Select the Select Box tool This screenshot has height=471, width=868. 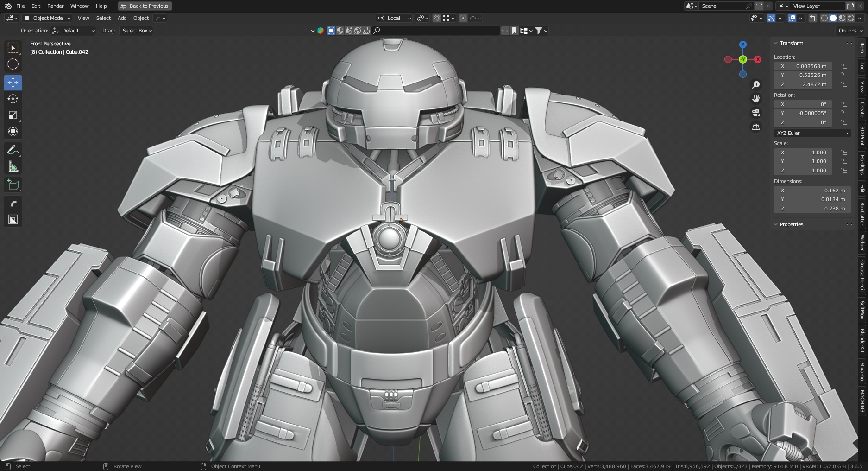13,48
